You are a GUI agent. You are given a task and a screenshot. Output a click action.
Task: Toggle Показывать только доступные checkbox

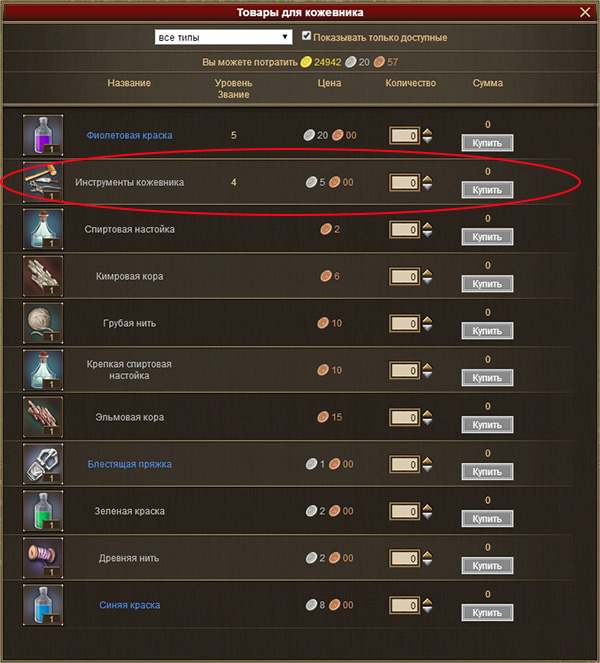pyautogui.click(x=307, y=36)
